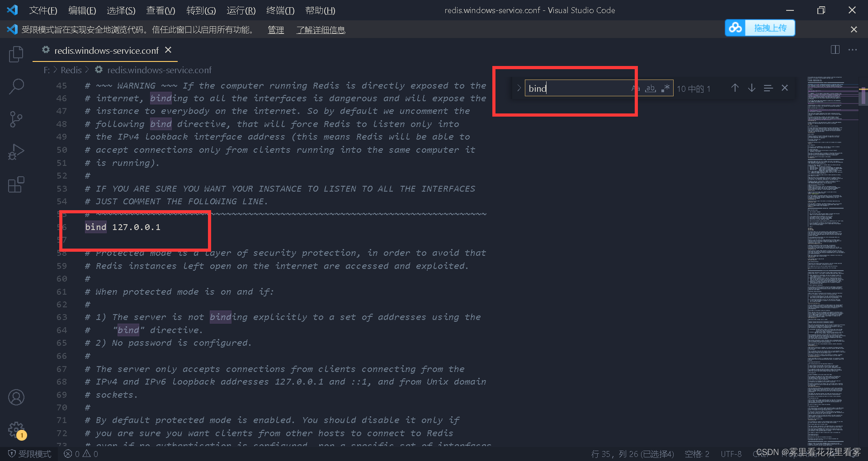This screenshot has width=868, height=461.
Task: Click the comment '# sockets.' on line 69
Action: 111,395
